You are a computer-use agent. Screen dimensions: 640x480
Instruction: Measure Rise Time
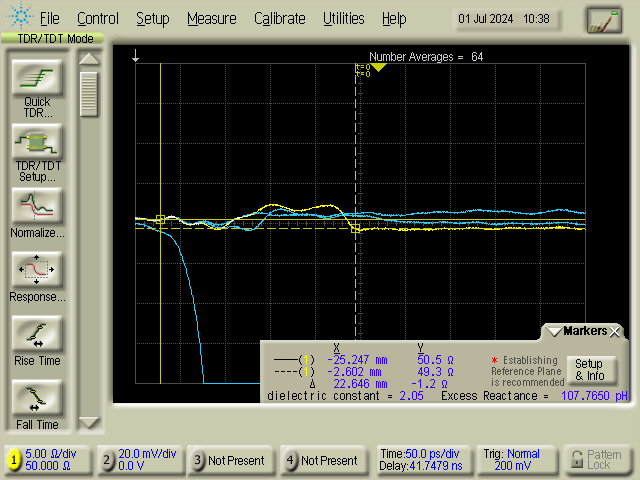(x=37, y=334)
